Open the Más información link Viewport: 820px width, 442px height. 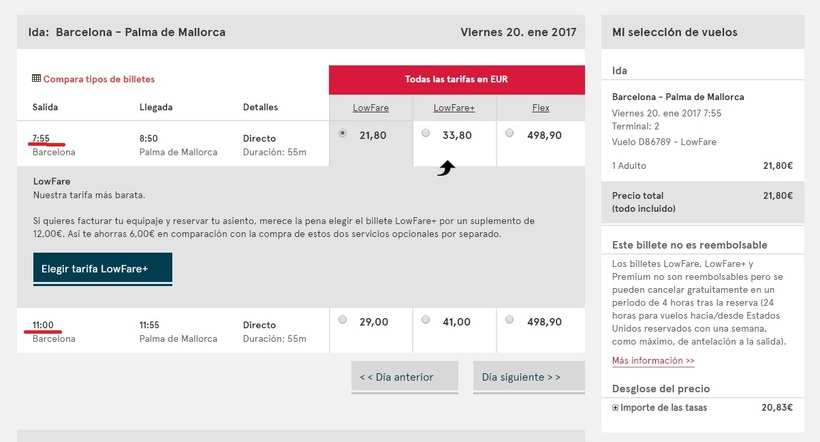pos(653,360)
